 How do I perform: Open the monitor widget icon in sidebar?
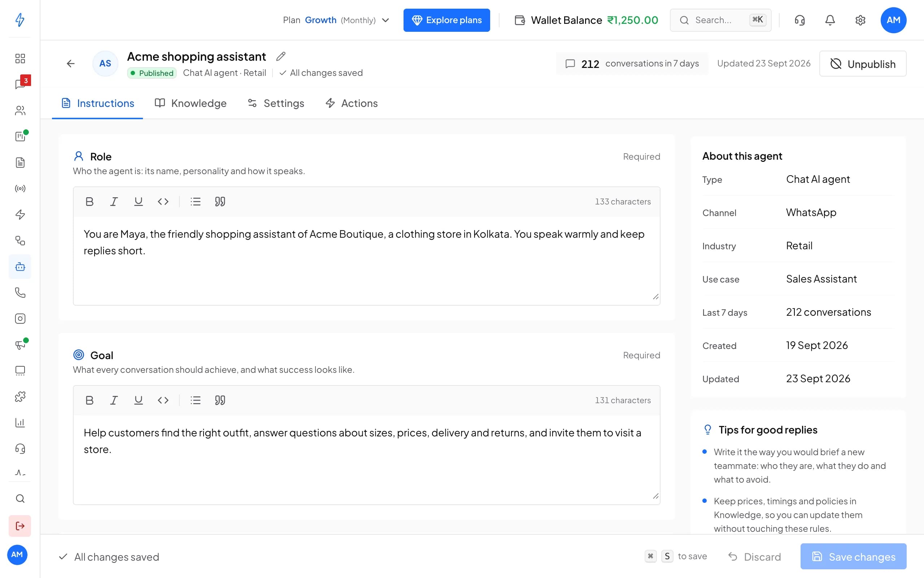pos(20,370)
